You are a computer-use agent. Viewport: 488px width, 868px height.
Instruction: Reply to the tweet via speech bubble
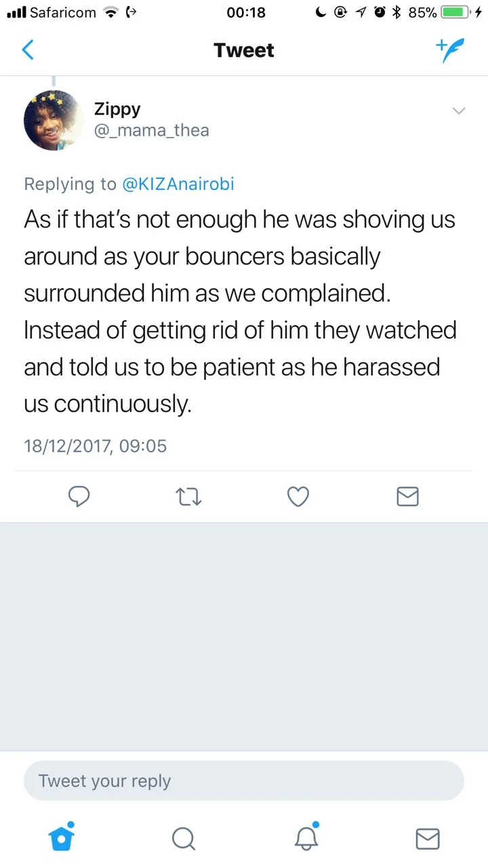pyautogui.click(x=79, y=497)
